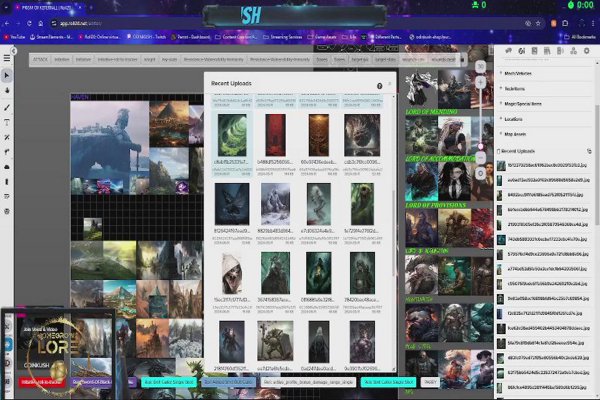Collapse the left toolbar with the arrow
Screen dimensions: 600x400
click(14, 51)
